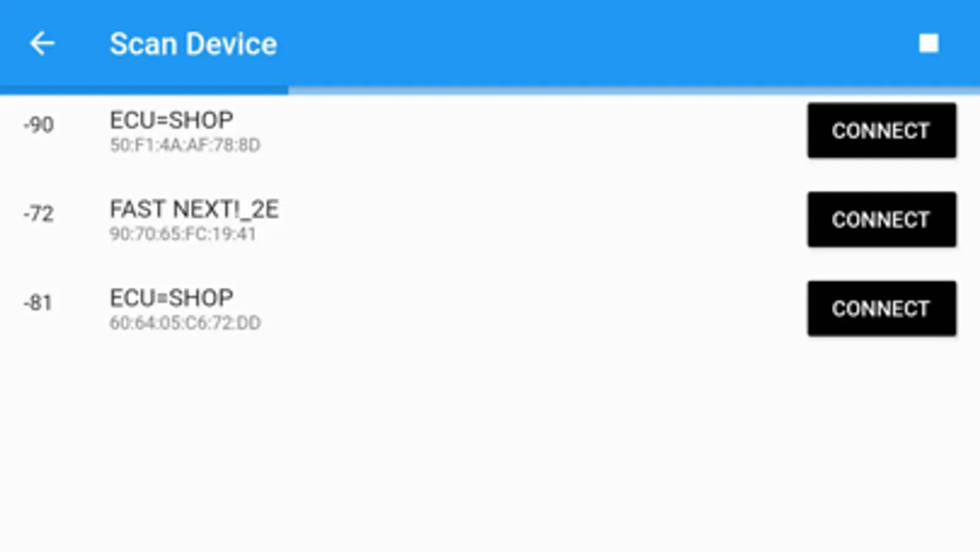Click MAC address 50:F1:4A:AF:78:8D
980x552 pixels.
[x=185, y=145]
